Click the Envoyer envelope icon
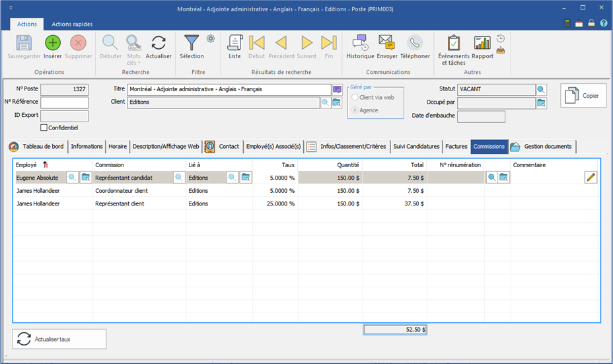 [387, 44]
